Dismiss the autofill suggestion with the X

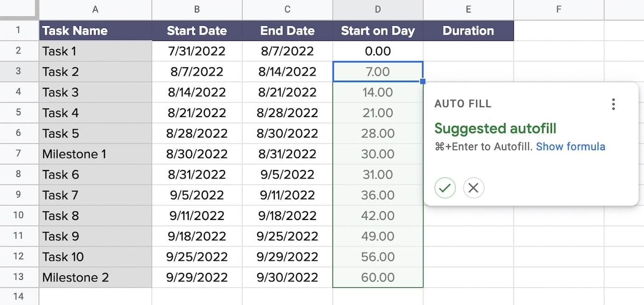(473, 187)
